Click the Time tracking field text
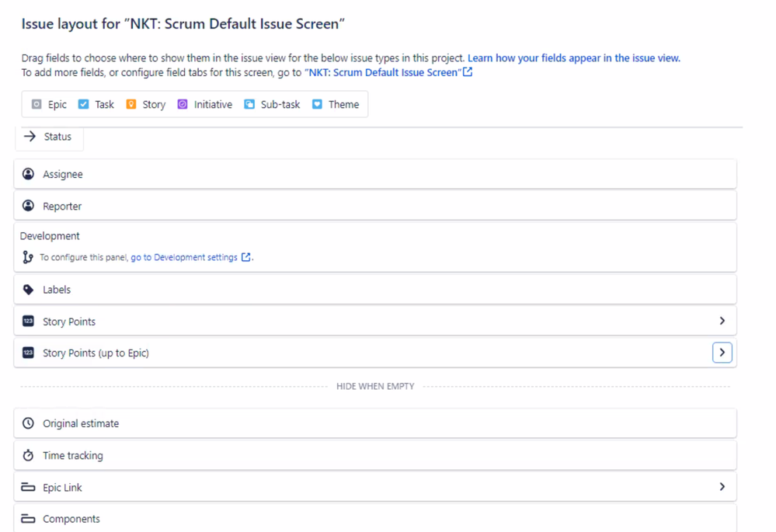This screenshot has width=776, height=532. pos(73,455)
